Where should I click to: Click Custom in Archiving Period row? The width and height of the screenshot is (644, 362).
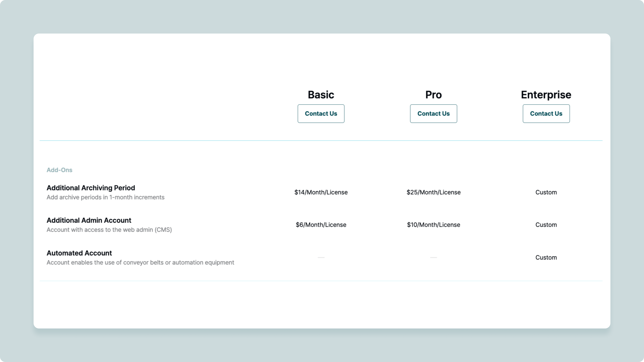coord(546,192)
